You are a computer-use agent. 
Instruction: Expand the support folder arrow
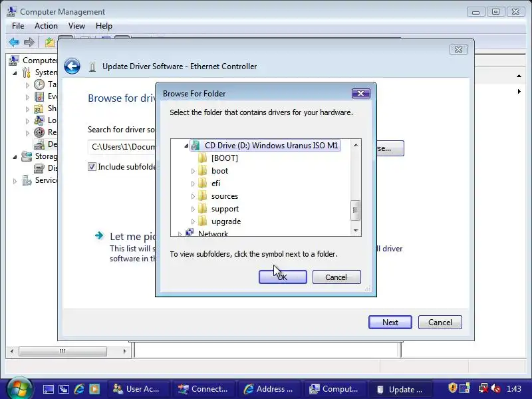[x=193, y=209]
